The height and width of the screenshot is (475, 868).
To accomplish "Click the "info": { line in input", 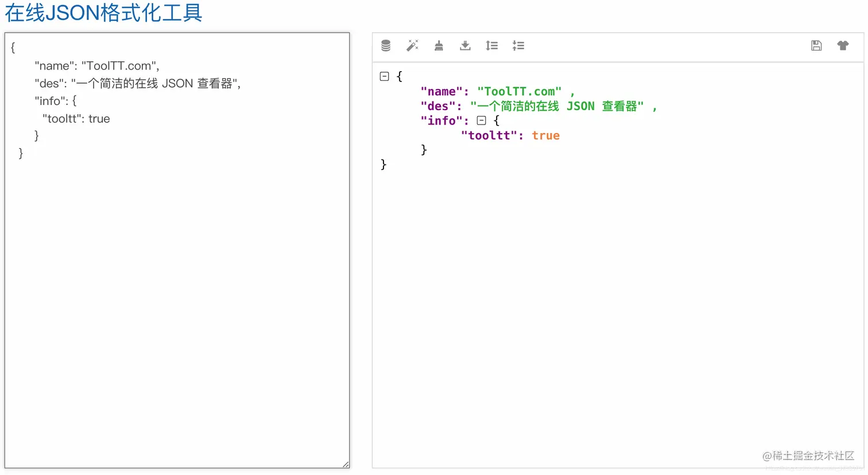I will [56, 101].
